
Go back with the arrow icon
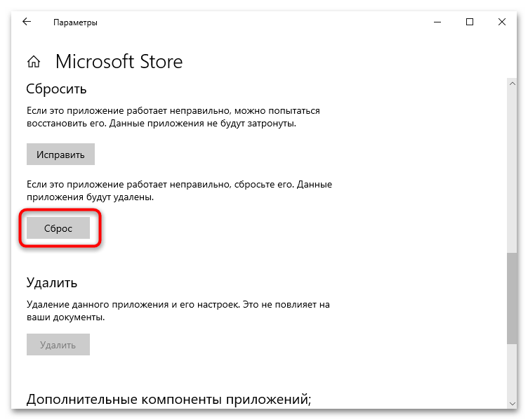pyautogui.click(x=27, y=22)
